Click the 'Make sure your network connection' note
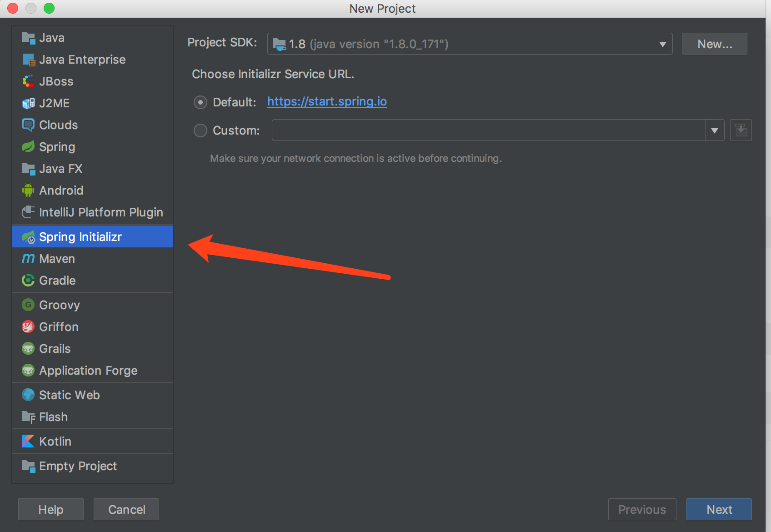771x532 pixels. (x=356, y=158)
